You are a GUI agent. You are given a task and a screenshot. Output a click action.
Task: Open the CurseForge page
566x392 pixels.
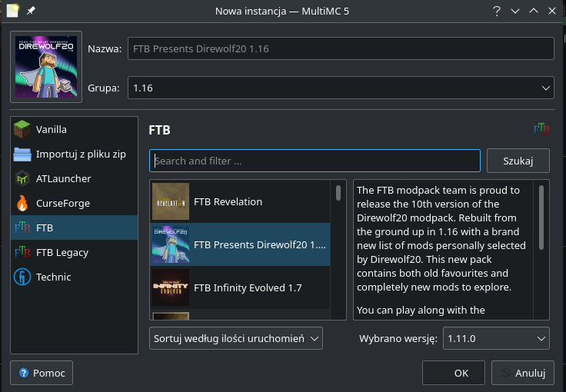click(75, 204)
